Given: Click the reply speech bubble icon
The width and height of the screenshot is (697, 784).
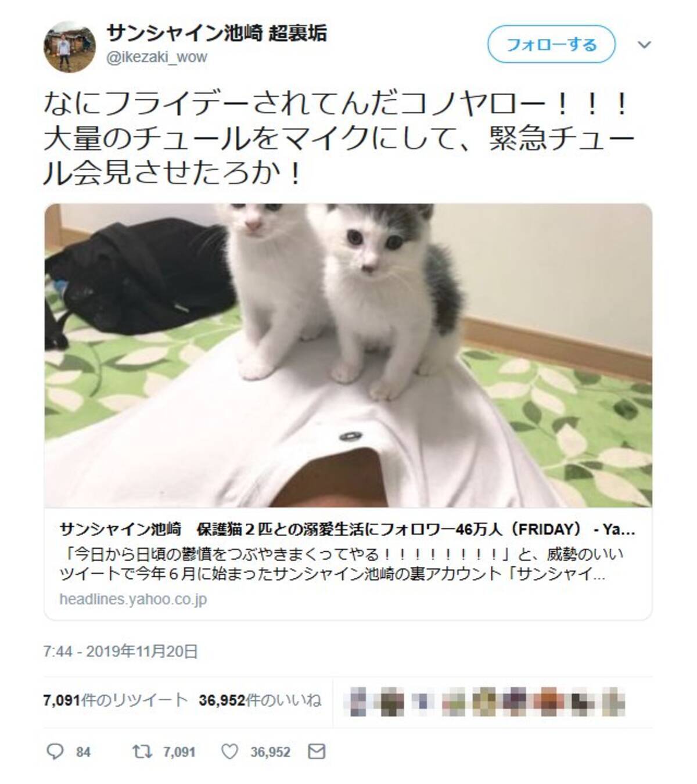Looking at the screenshot, I should (55, 752).
